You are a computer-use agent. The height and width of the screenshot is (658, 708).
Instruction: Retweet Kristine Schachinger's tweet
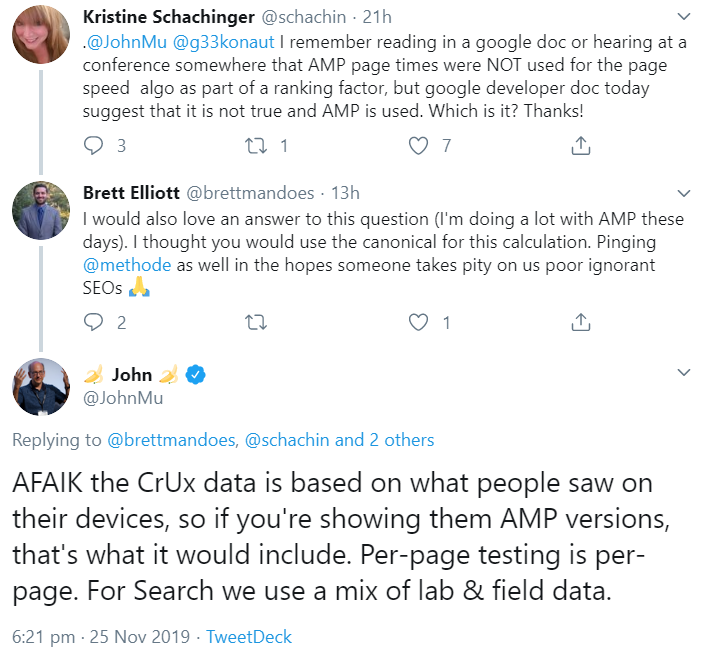pyautogui.click(x=256, y=146)
